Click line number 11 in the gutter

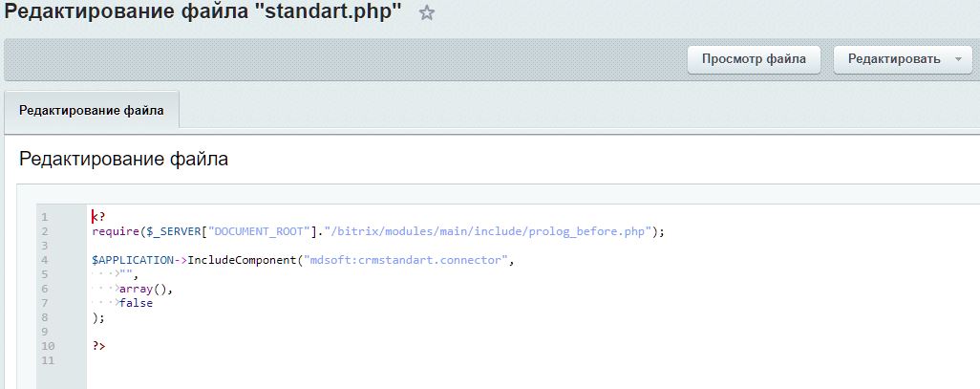(47, 360)
